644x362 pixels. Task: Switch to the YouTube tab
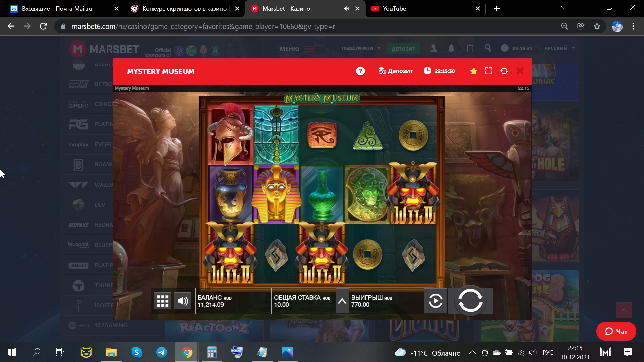pos(426,9)
